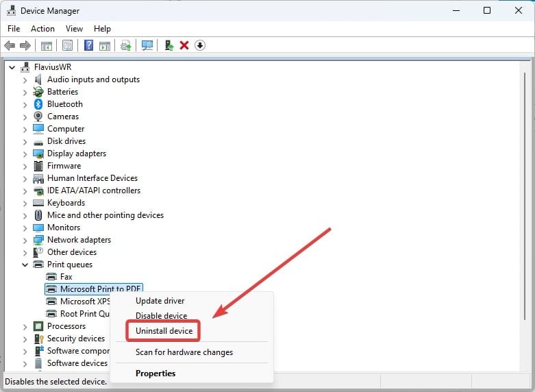Screen dimensions: 535x392
Task: Open the View menu
Action: pos(74,29)
